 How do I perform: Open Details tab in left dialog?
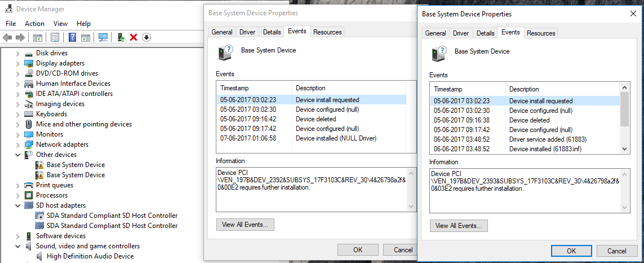point(272,32)
